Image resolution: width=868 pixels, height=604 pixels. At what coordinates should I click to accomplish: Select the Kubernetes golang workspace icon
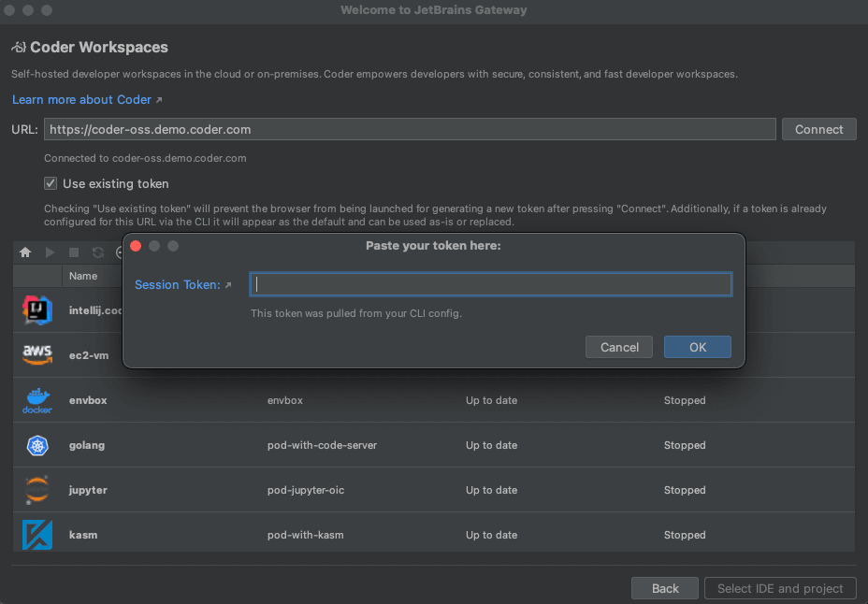point(37,445)
